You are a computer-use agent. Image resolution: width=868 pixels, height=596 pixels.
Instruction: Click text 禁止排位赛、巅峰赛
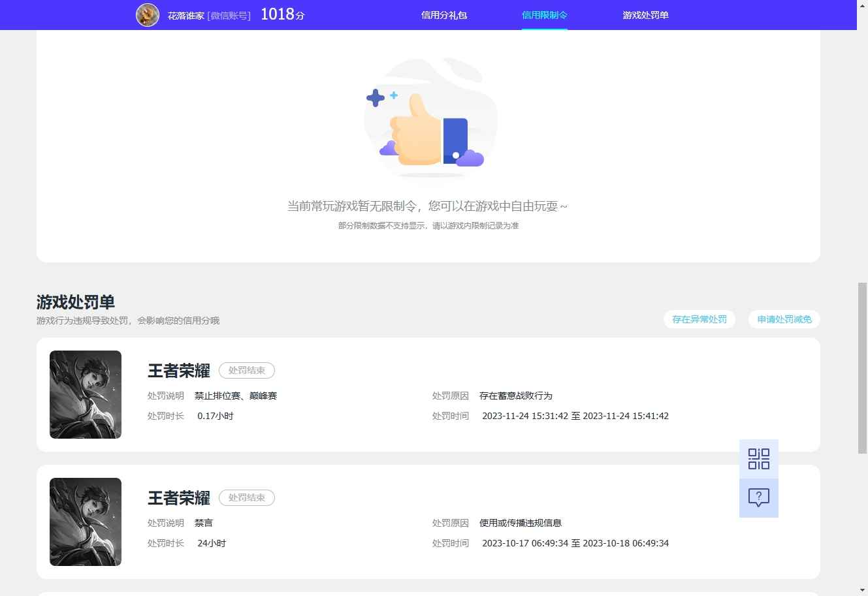coord(236,396)
